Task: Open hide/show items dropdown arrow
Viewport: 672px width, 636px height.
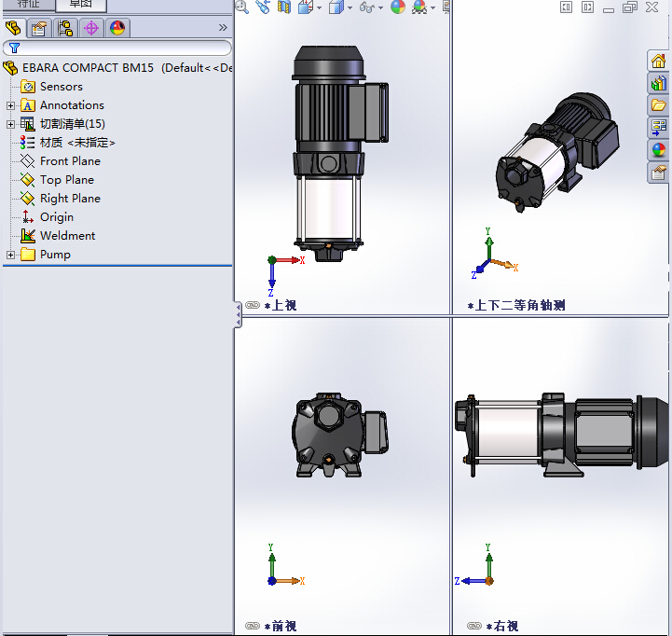Action: click(380, 7)
